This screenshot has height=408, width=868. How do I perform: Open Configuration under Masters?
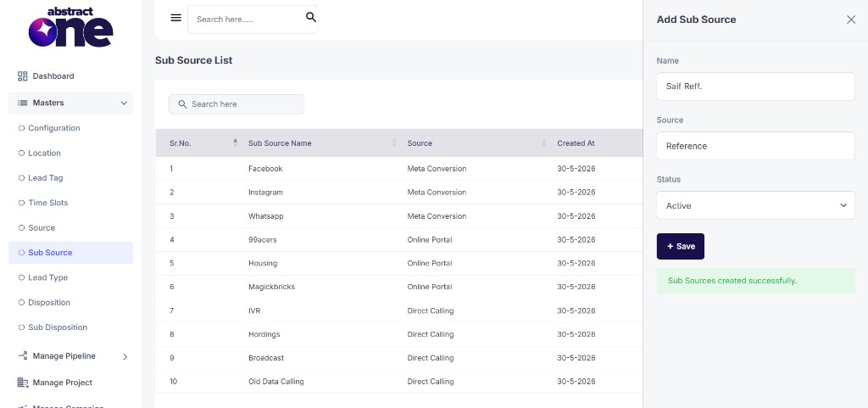[54, 128]
